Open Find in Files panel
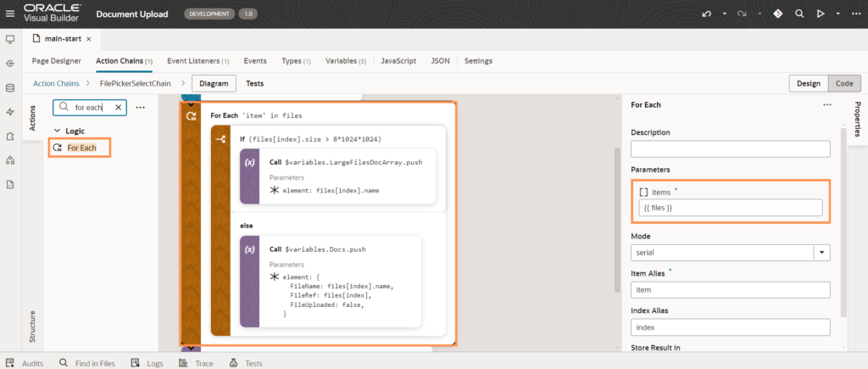The image size is (868, 369). pos(86,362)
